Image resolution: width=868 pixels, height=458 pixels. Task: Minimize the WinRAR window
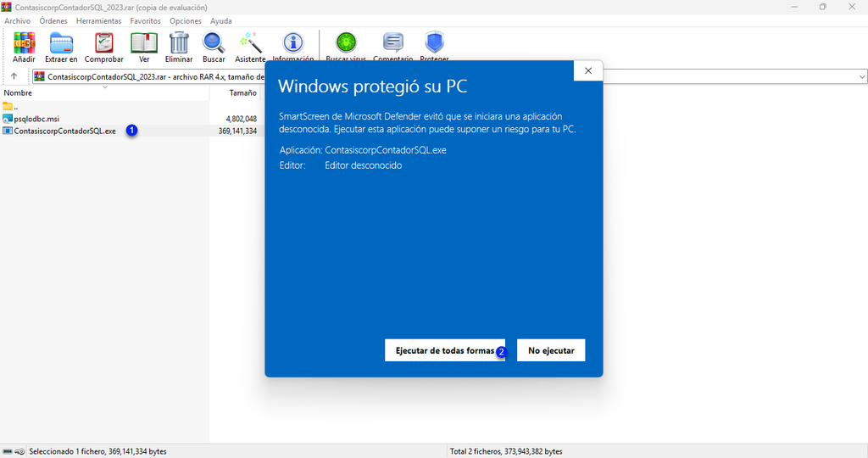pyautogui.click(x=793, y=7)
